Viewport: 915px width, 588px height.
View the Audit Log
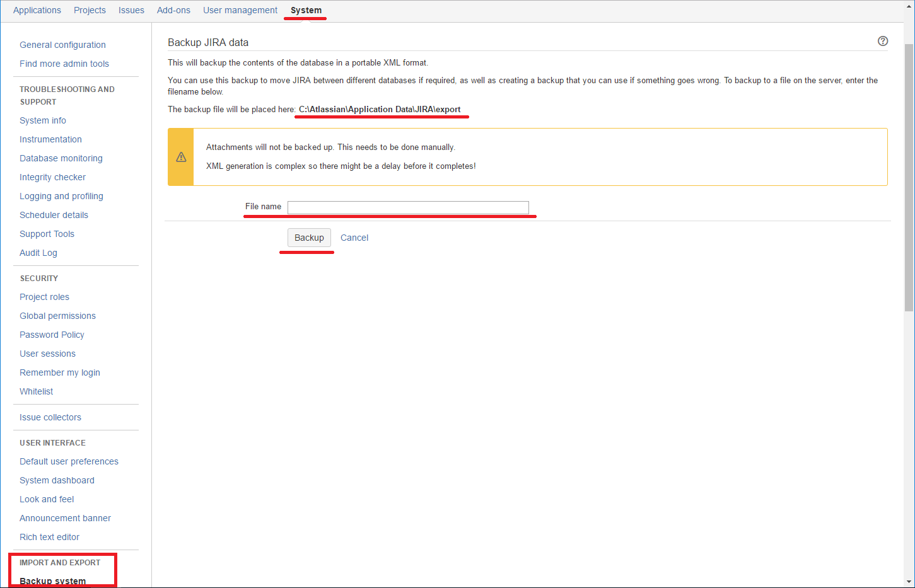click(x=38, y=253)
